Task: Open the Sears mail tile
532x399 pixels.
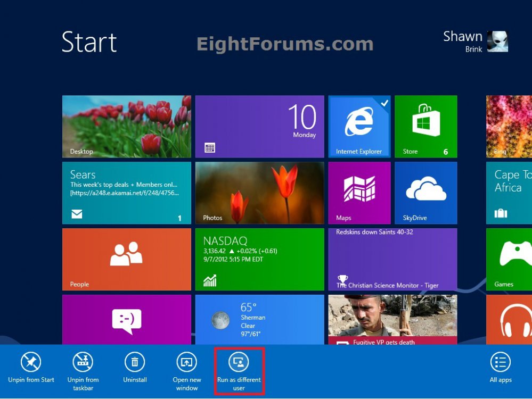Action: pos(126,193)
